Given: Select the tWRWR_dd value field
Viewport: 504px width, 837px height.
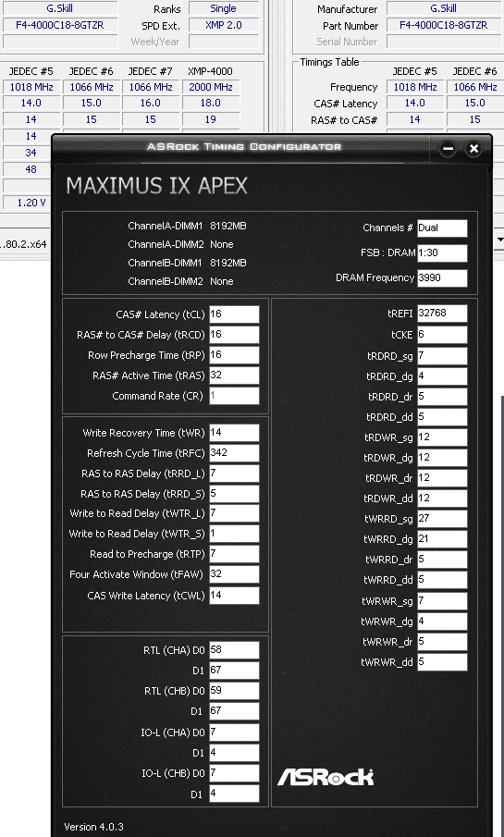Looking at the screenshot, I should [443, 662].
